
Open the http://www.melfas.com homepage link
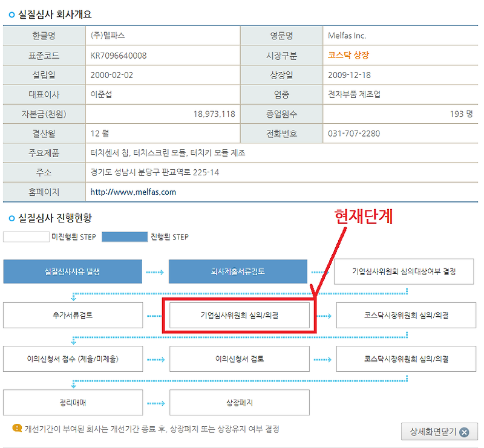tap(133, 192)
